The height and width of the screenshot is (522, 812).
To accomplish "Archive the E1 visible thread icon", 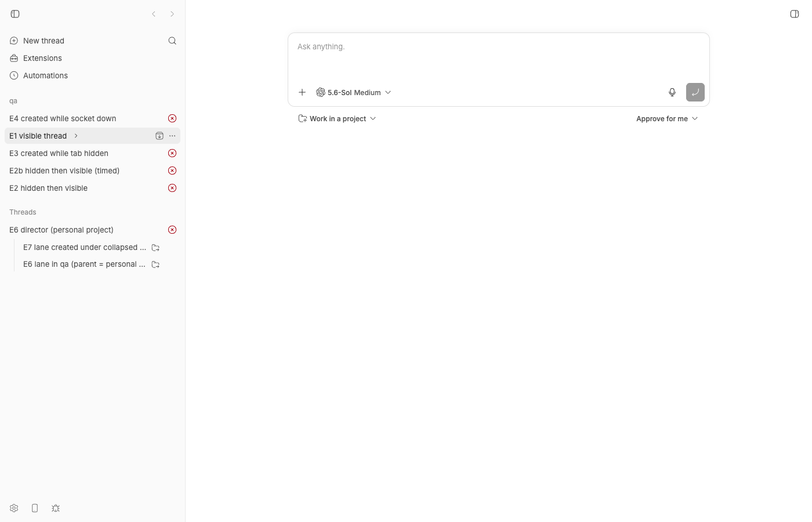I will click(x=159, y=136).
